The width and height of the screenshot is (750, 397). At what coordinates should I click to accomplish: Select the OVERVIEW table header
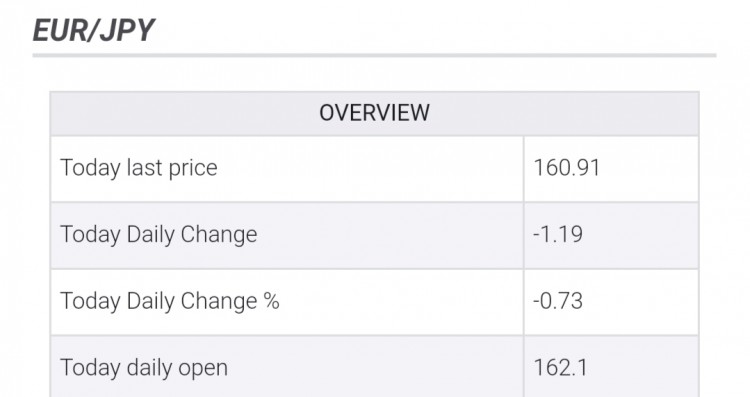pos(374,113)
